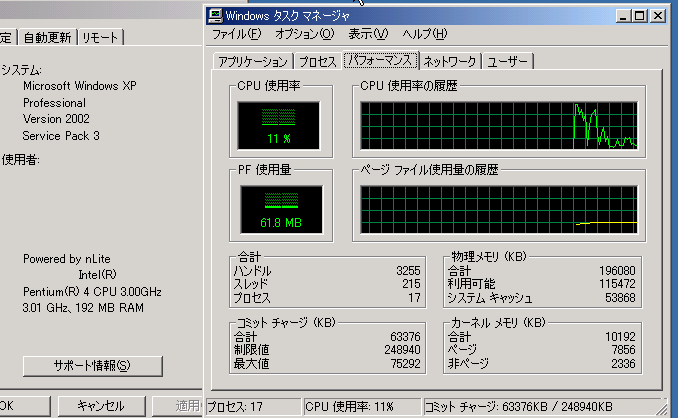This screenshot has width=678, height=418.
Task: Click the PF usage meter showing 61.8 MB
Action: tap(281, 210)
